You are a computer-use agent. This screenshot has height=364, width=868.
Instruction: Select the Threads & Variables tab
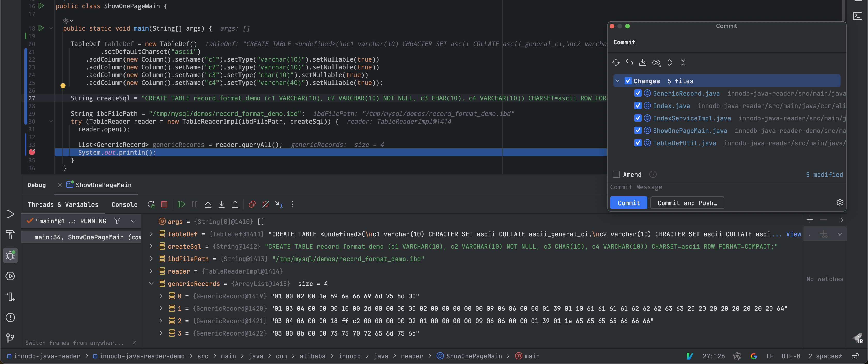point(63,205)
